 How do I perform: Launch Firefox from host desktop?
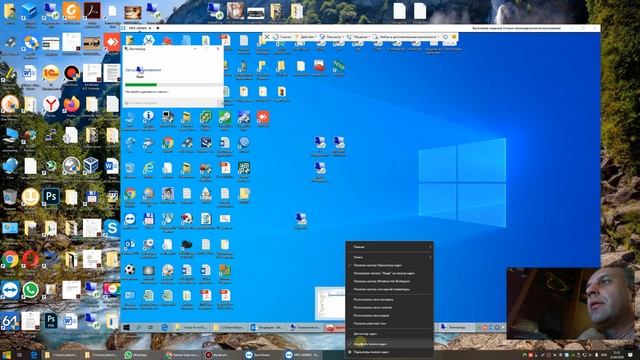pyautogui.click(x=71, y=104)
